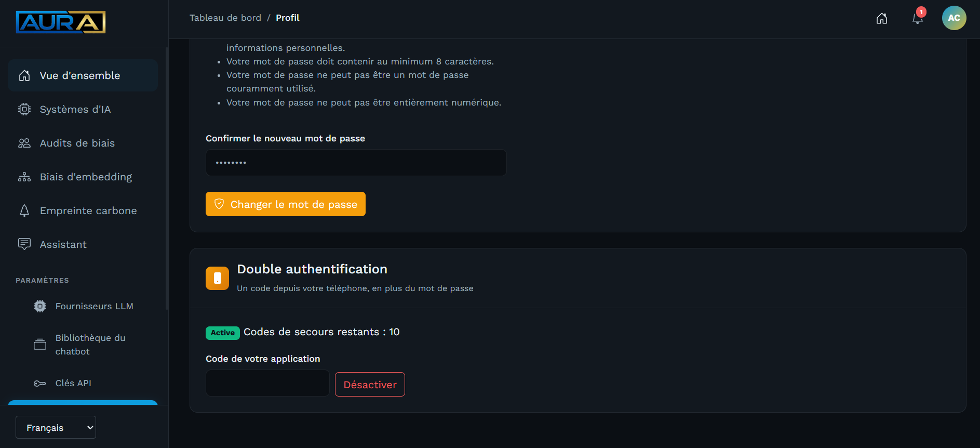Click the sidebar vertical scrollbar
The image size is (980, 448).
click(x=167, y=178)
